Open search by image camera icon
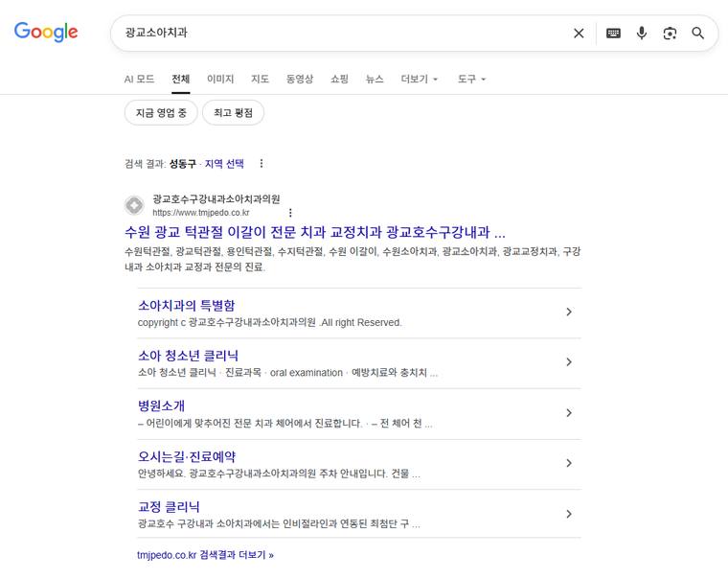Screen dimensions: 728x579 point(670,33)
